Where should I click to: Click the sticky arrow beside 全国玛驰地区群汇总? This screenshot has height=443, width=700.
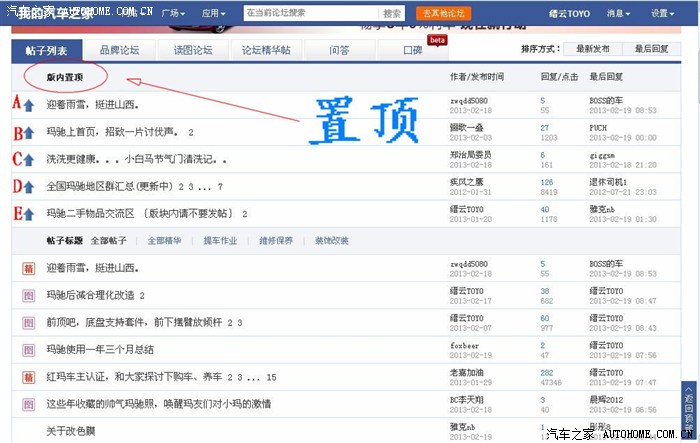29,187
